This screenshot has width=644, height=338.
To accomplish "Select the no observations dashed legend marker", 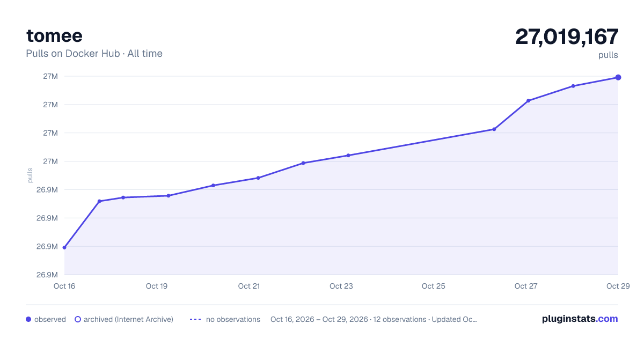I will point(195,319).
